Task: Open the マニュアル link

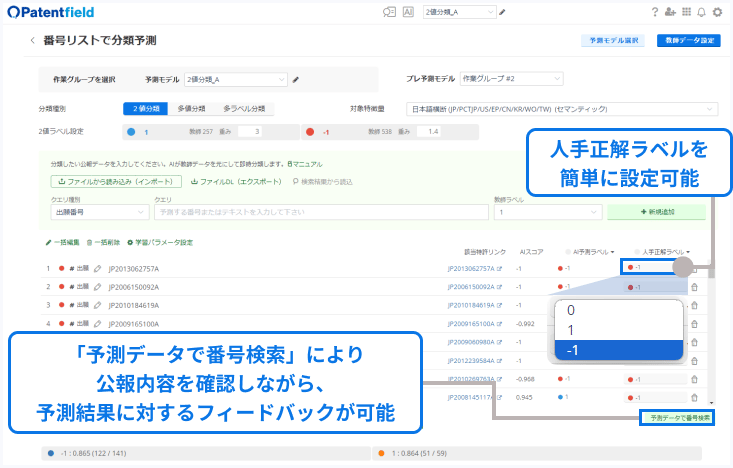Action: (305, 164)
